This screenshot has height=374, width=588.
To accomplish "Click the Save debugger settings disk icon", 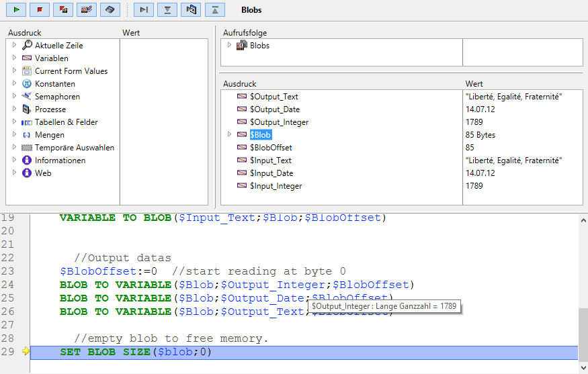I will [110, 9].
